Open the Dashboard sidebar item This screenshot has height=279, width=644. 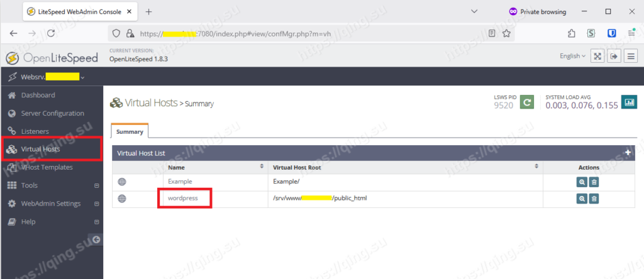pos(38,95)
